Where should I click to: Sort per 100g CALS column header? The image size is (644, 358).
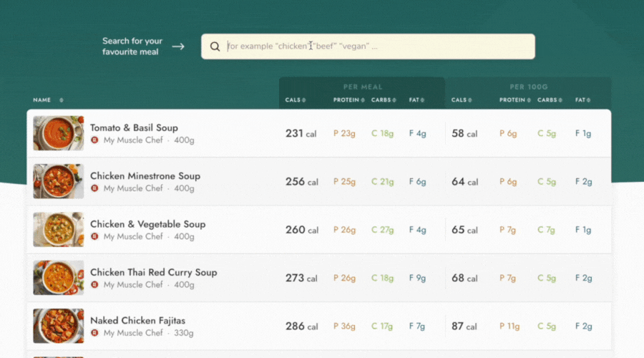click(462, 100)
